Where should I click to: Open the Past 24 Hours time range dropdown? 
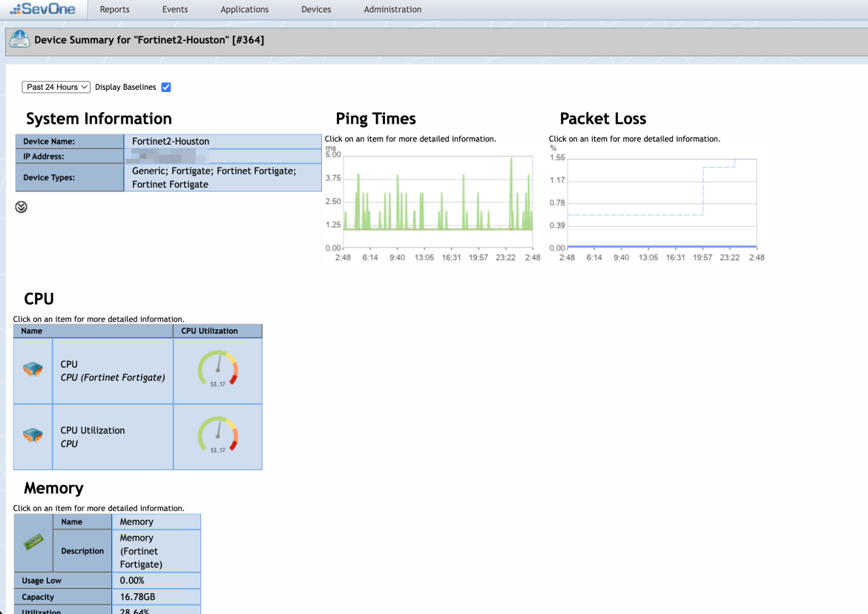pos(56,87)
